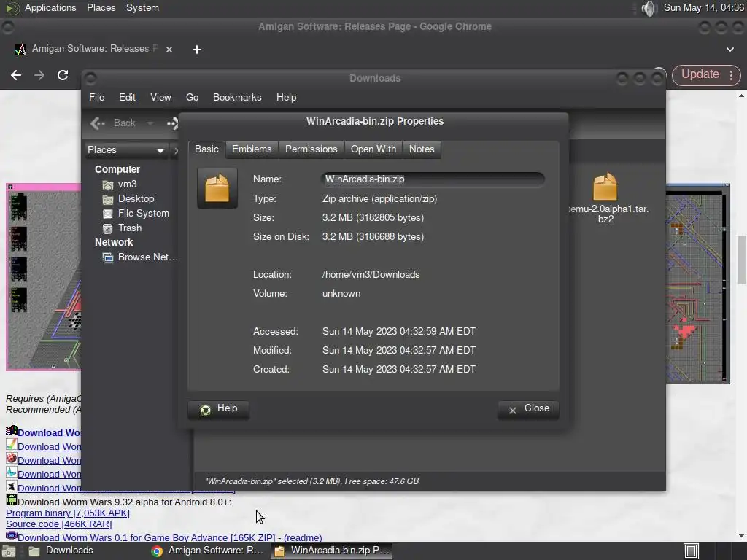Click Chrome page vertical scrollbar thumb

[x=741, y=259]
